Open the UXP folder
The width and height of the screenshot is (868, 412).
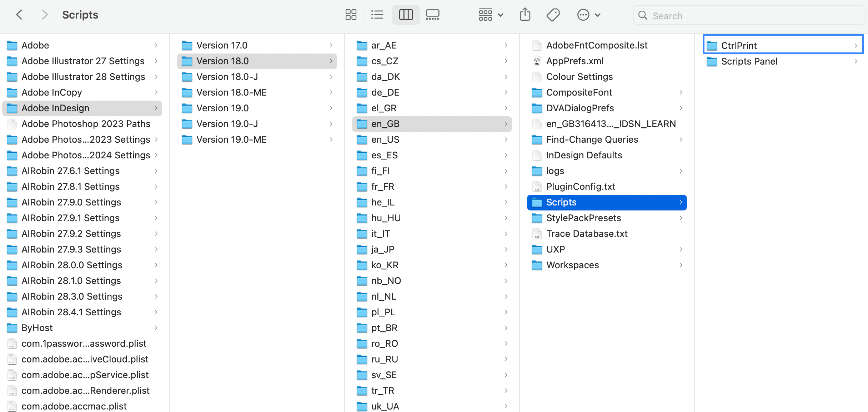pos(607,249)
